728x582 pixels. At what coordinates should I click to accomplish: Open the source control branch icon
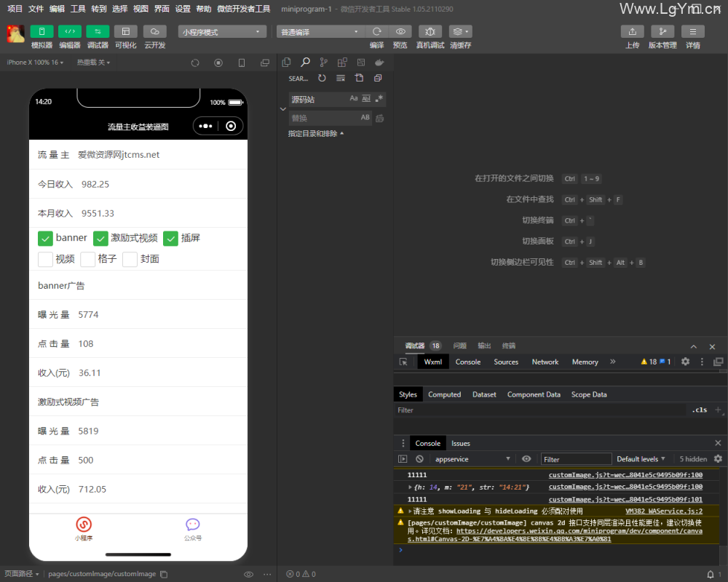324,62
